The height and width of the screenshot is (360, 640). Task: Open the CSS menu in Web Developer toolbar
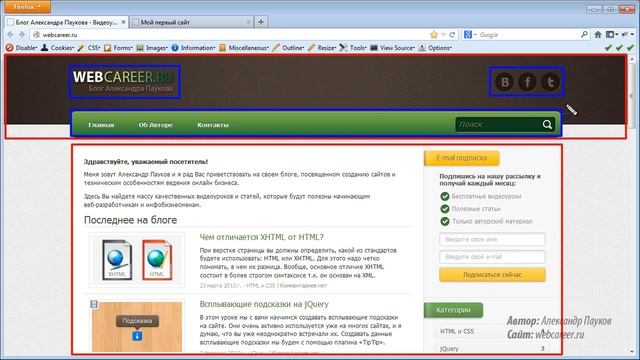(x=89, y=48)
